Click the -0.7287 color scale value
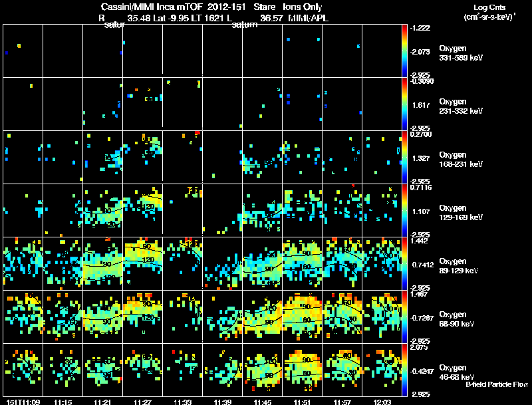The image size is (532, 405). 422,318
